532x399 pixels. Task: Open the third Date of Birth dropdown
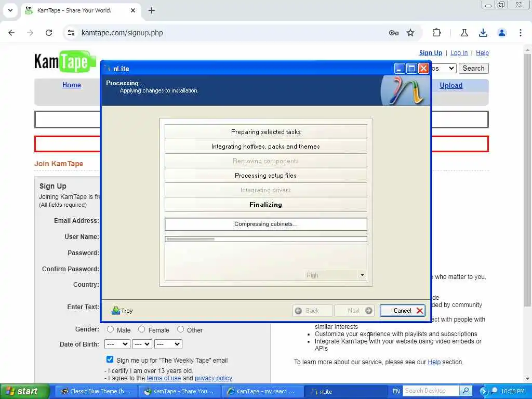tap(168, 344)
